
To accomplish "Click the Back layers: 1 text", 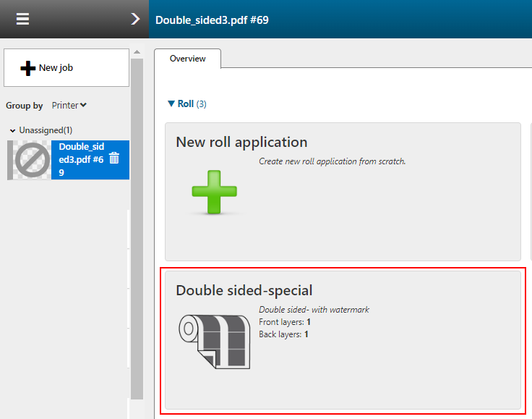I will tap(283, 334).
